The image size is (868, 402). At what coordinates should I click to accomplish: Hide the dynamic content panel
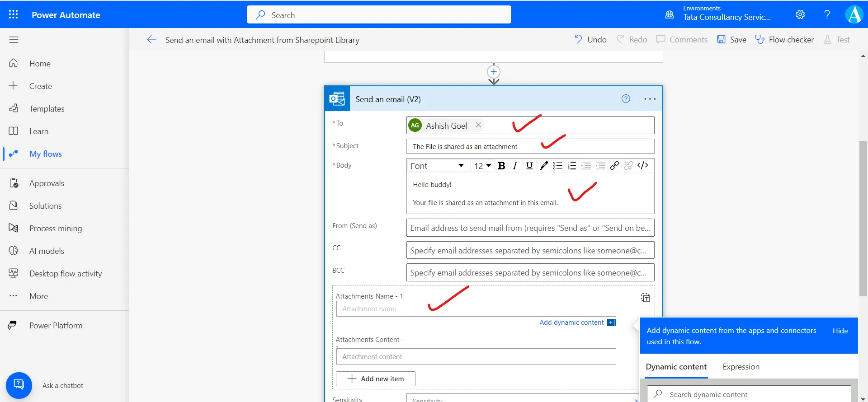point(840,331)
